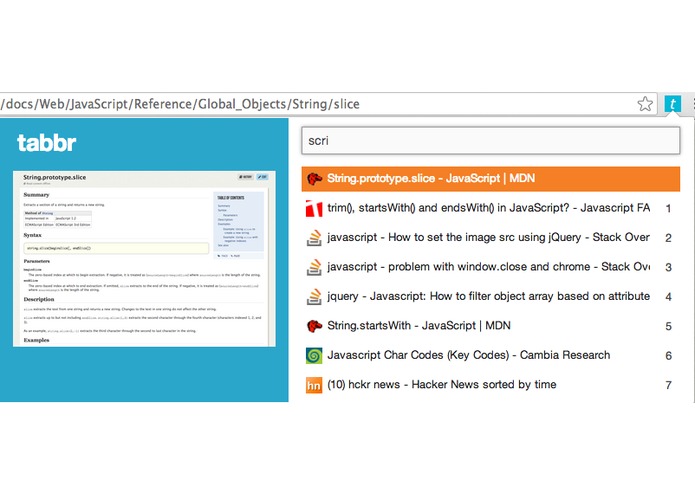Click the tab preview thumbnail of String.prototype.slice
Viewport: 695px width, 494px height.
tap(144, 258)
